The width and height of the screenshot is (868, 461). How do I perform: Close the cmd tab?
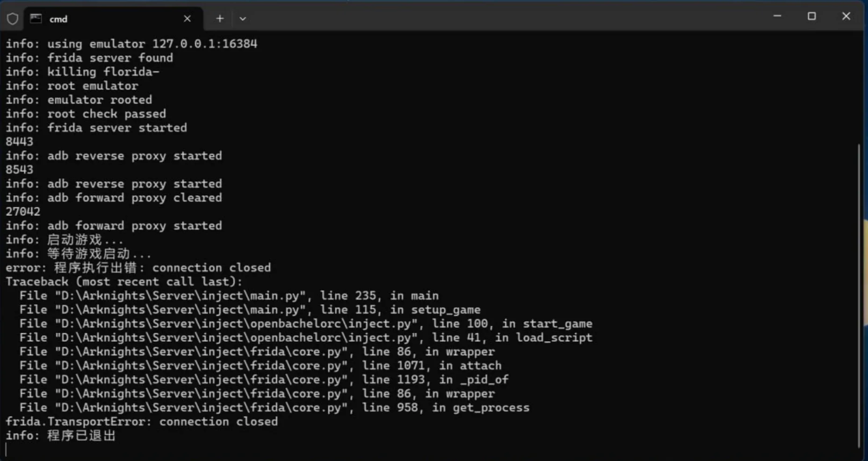click(187, 19)
